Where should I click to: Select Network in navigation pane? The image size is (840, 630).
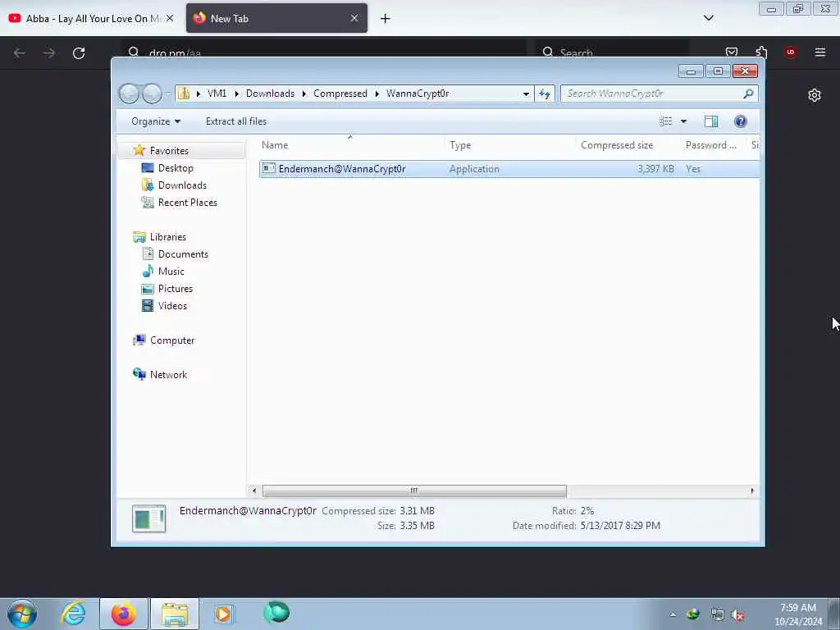(x=168, y=374)
